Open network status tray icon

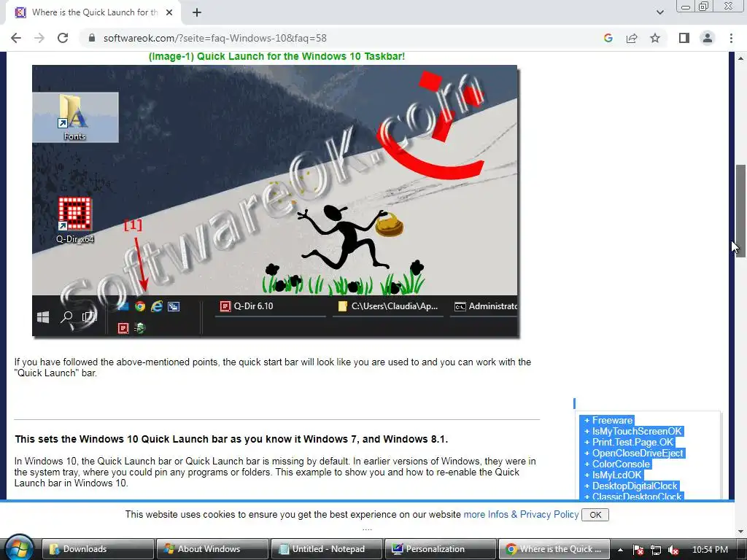(x=656, y=550)
